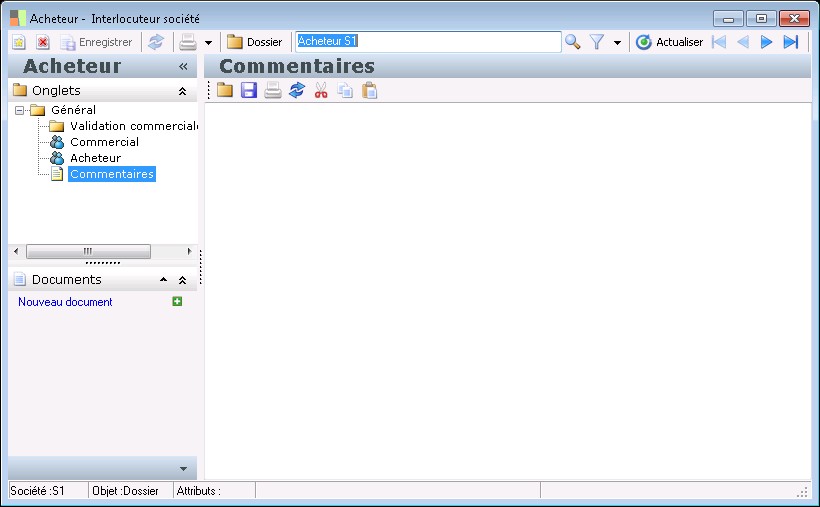The image size is (820, 507).
Task: Go to the previous record
Action: pyautogui.click(x=743, y=42)
